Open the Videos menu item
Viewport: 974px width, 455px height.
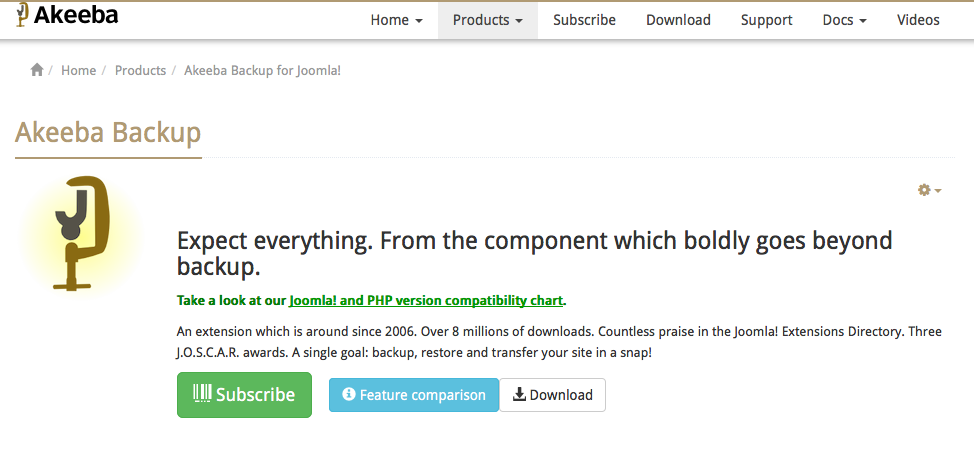(x=918, y=20)
